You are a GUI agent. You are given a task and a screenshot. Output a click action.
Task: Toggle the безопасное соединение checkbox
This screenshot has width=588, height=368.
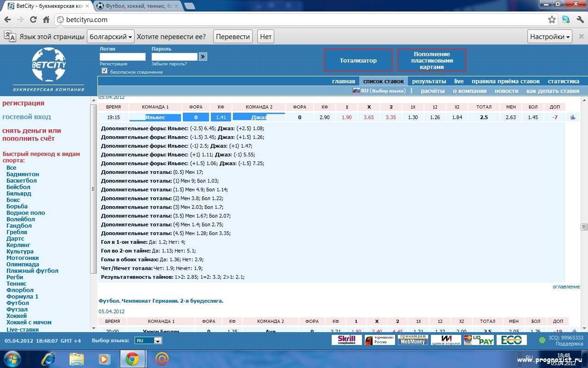pos(104,71)
